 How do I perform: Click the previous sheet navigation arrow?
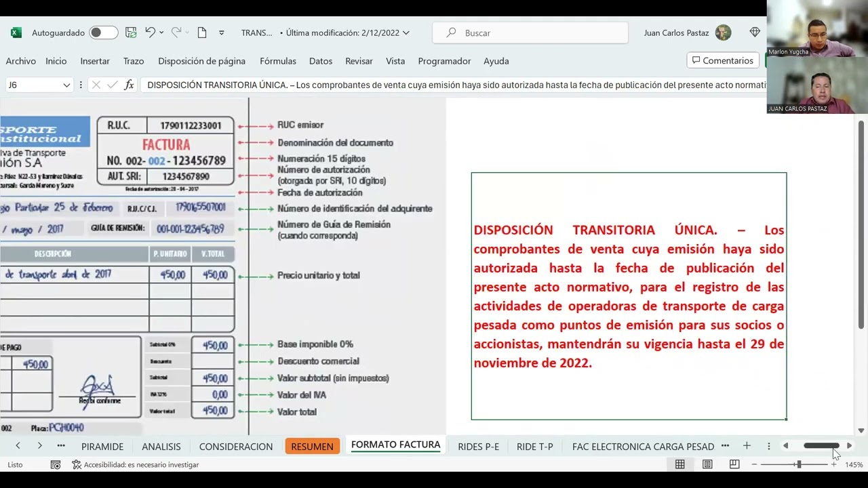(x=18, y=446)
